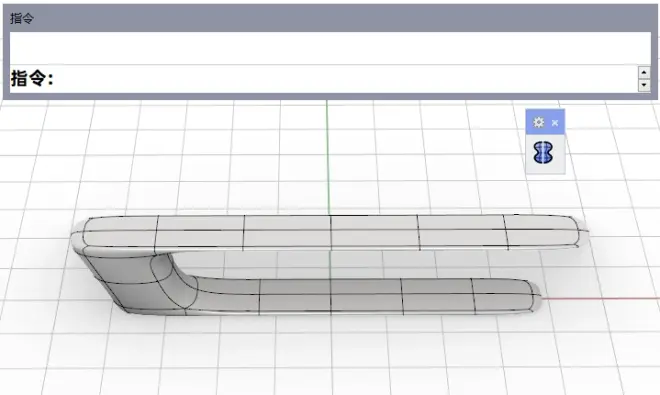Open the floating toolbar gear options

point(538,123)
